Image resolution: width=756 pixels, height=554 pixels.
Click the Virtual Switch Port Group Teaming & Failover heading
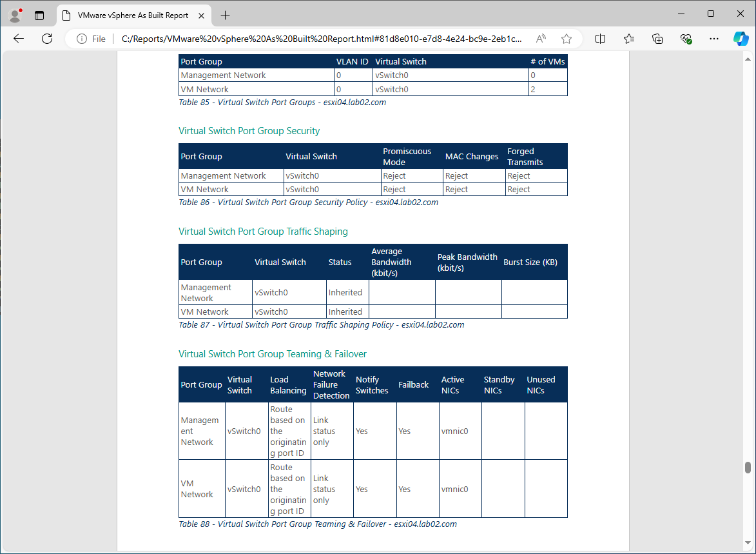pos(273,353)
